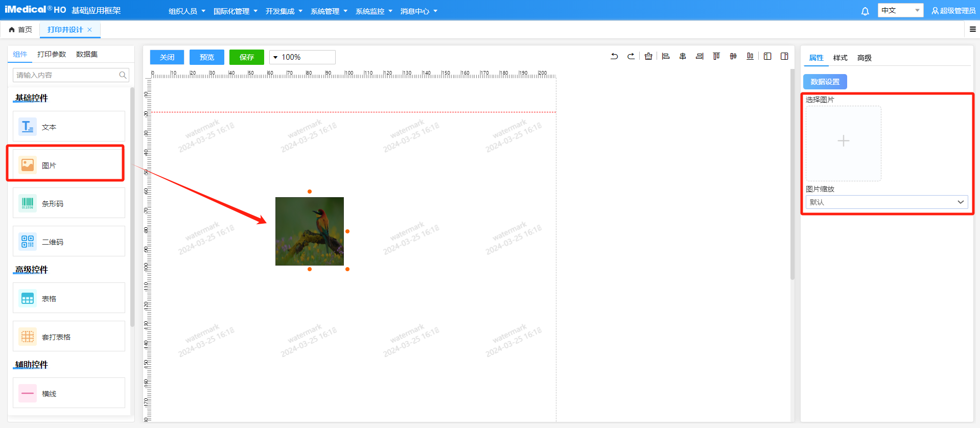Click the redo arrow icon
Screen dimensions: 980x428
click(631, 56)
